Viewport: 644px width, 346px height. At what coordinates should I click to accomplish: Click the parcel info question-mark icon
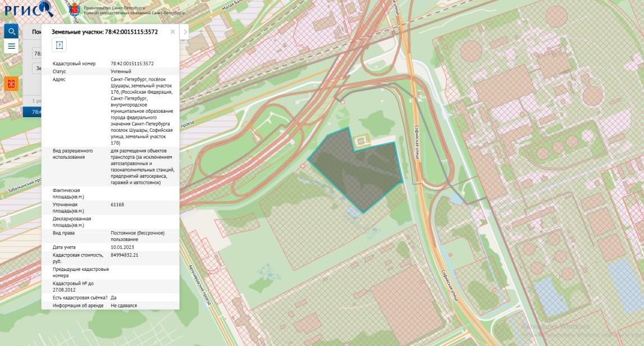(59, 45)
